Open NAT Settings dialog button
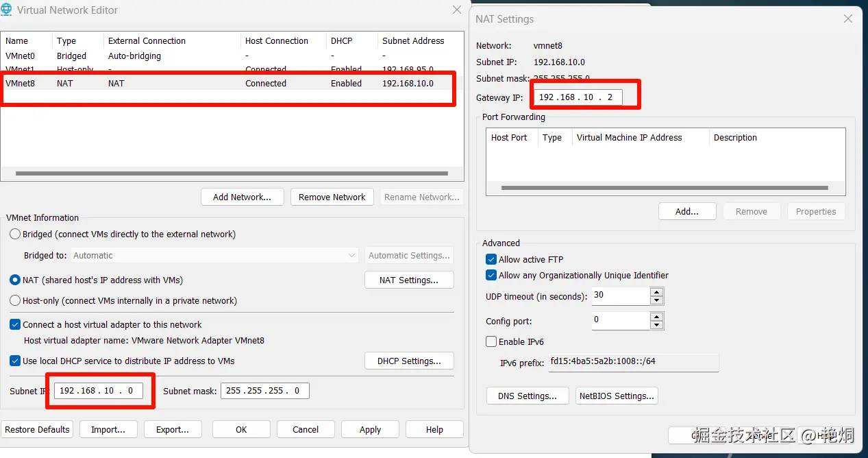This screenshot has height=458, width=868. pyautogui.click(x=409, y=280)
